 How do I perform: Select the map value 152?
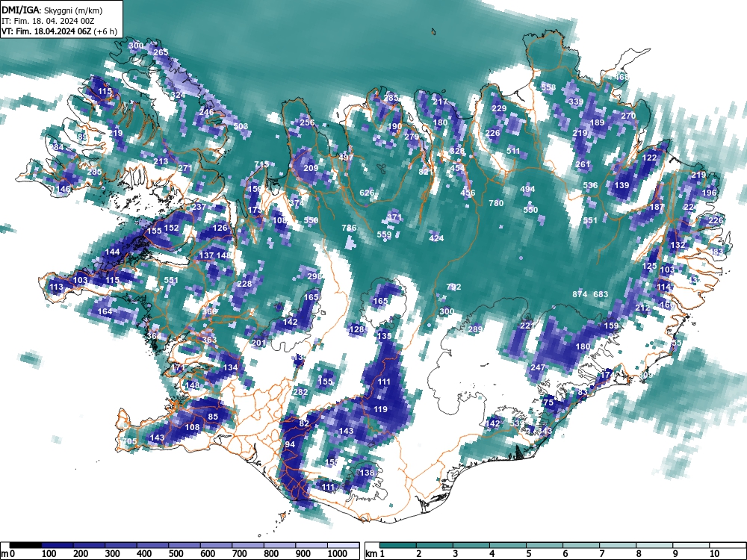pyautogui.click(x=171, y=228)
